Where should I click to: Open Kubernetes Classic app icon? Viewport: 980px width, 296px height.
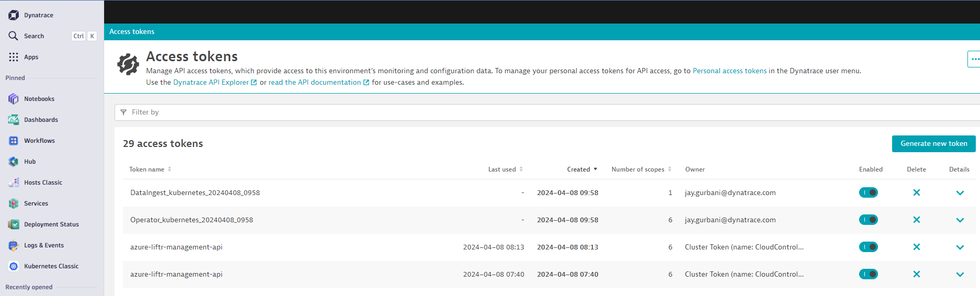14,266
